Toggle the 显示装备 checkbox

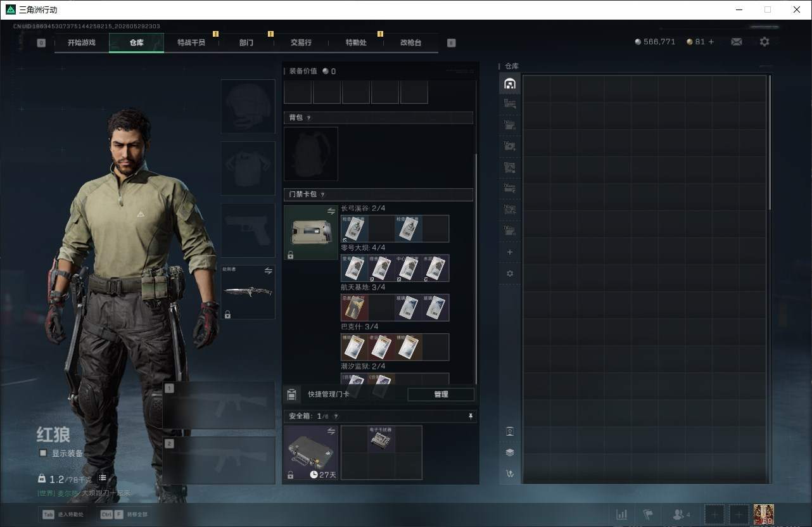coord(43,453)
